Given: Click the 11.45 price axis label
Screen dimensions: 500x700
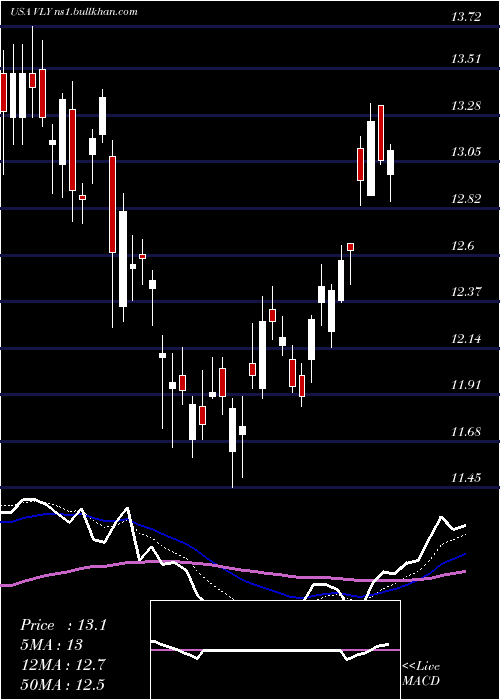Looking at the screenshot, I should coord(467,478).
